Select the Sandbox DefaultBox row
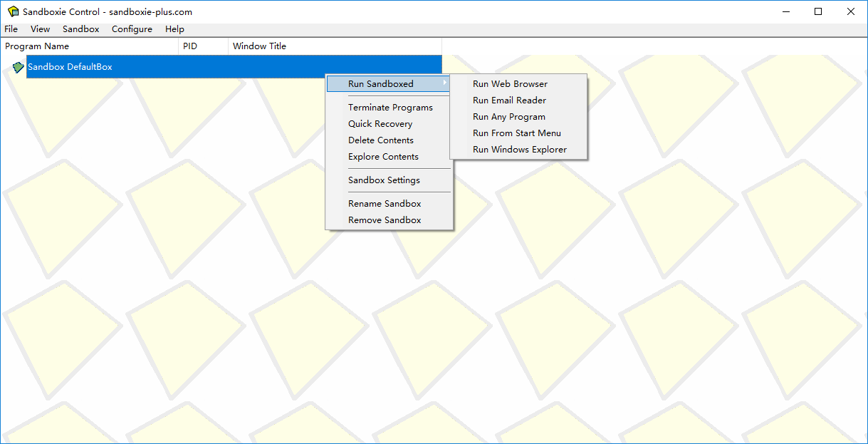Screen dimensions: 868x444 (x=234, y=67)
